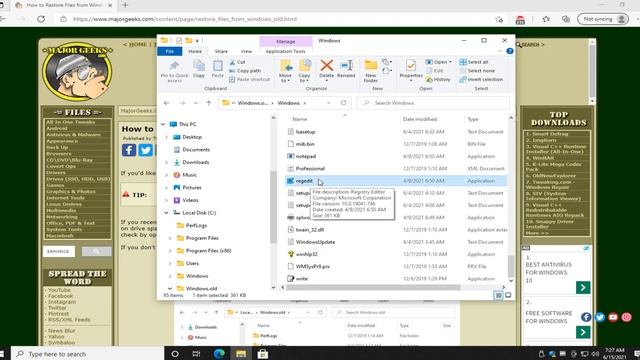Select the Users folder in tree

point(192,264)
